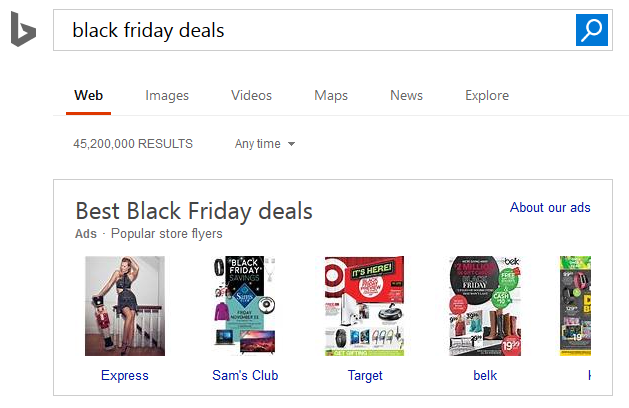Click inside the search query box
Screen dimensions: 629x408
[310, 30]
